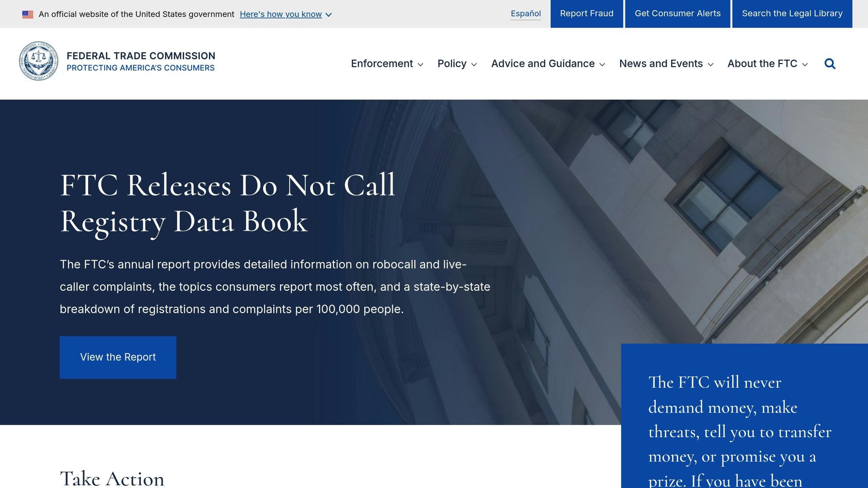Select the Enforcement menu item

(x=382, y=64)
